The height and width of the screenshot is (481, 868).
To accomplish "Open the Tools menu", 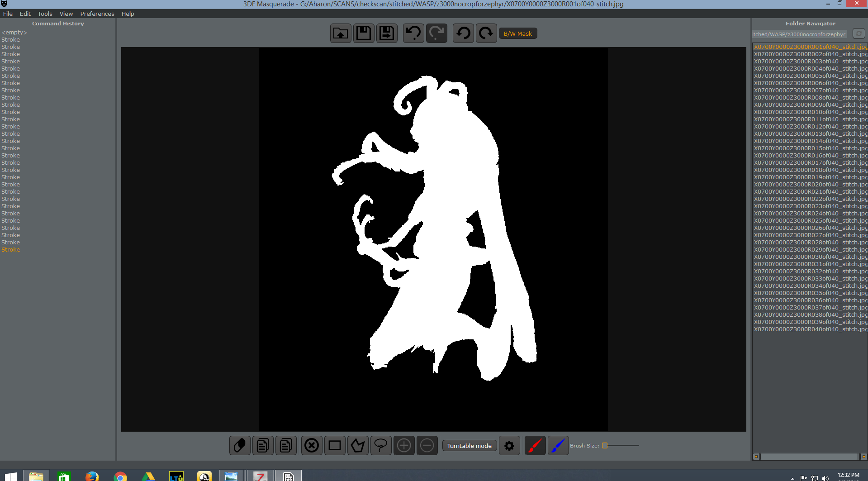I will point(45,14).
